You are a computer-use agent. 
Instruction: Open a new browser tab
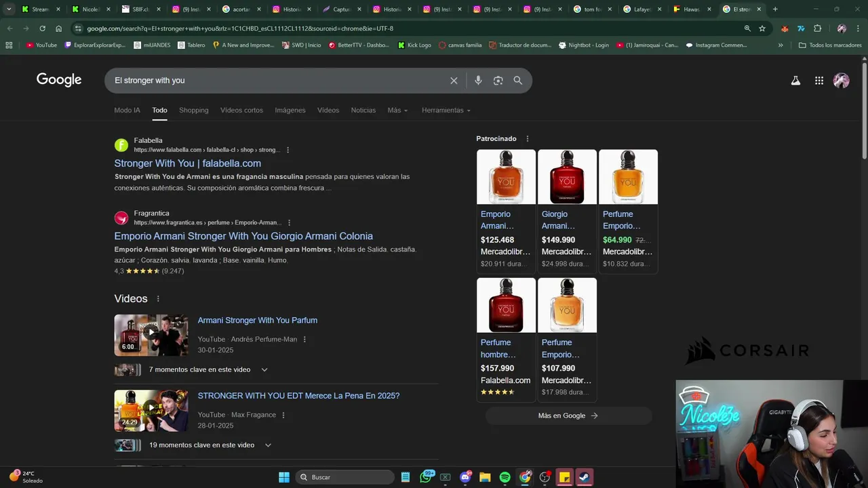pos(775,9)
